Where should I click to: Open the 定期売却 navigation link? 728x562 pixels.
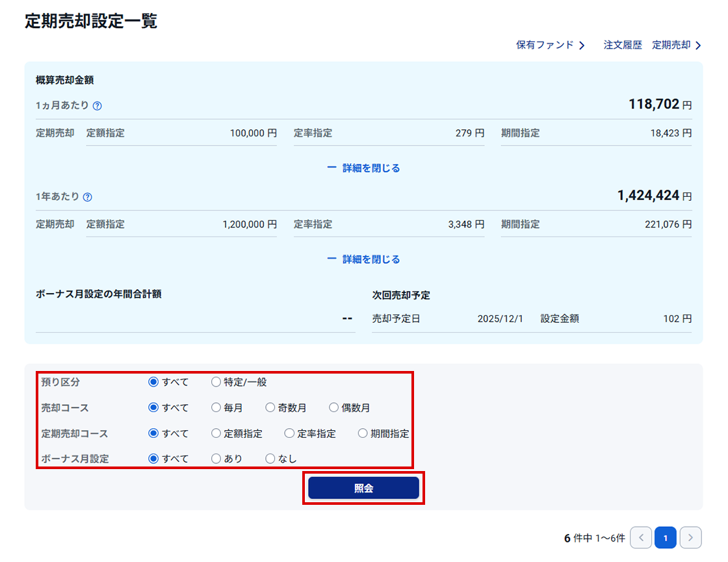pos(676,45)
